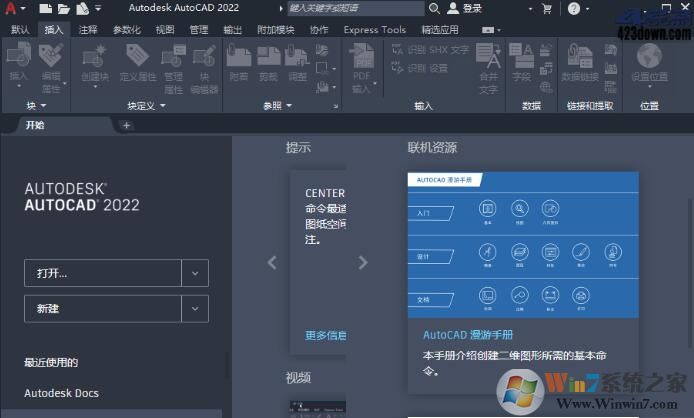The image size is (694, 418).
Task: Click the 登录 sign-in button
Action: click(464, 8)
